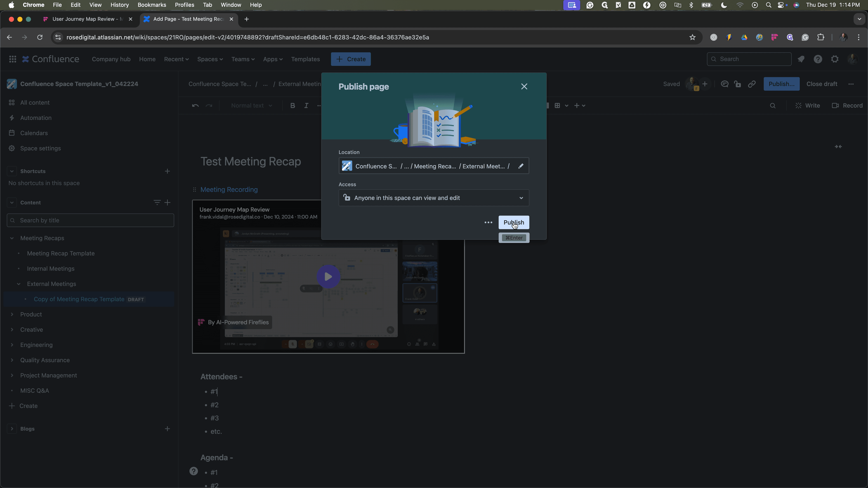
Task: Click the Publish button in dialog
Action: coord(514,222)
